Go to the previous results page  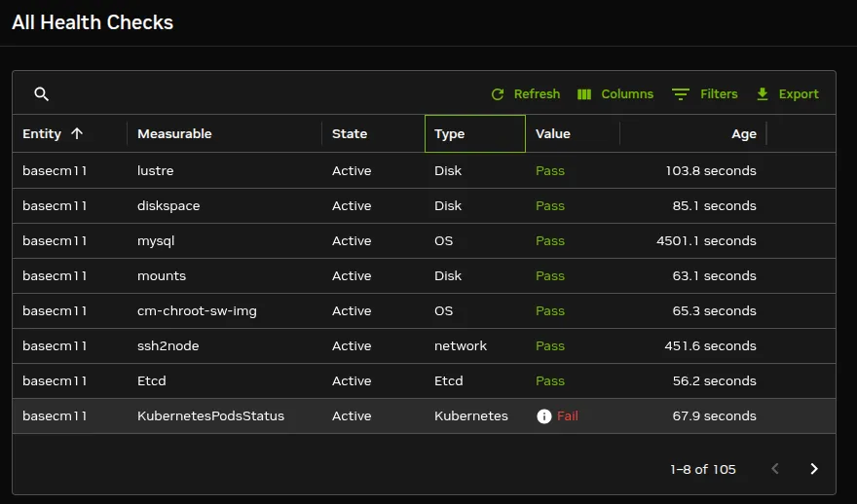coord(775,469)
